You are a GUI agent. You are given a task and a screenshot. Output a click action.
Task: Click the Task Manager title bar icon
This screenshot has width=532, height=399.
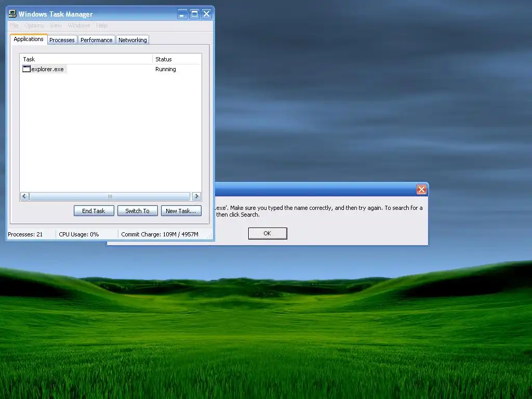tap(12, 14)
